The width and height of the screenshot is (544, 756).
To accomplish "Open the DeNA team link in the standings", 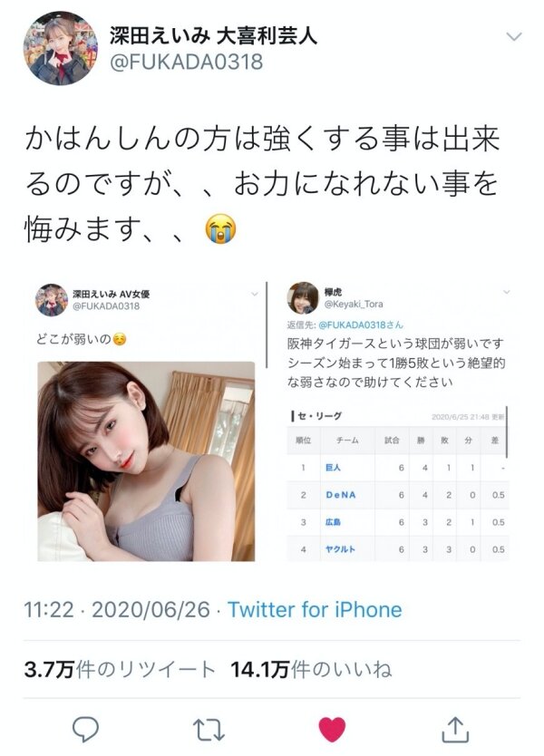I will click(x=341, y=495).
